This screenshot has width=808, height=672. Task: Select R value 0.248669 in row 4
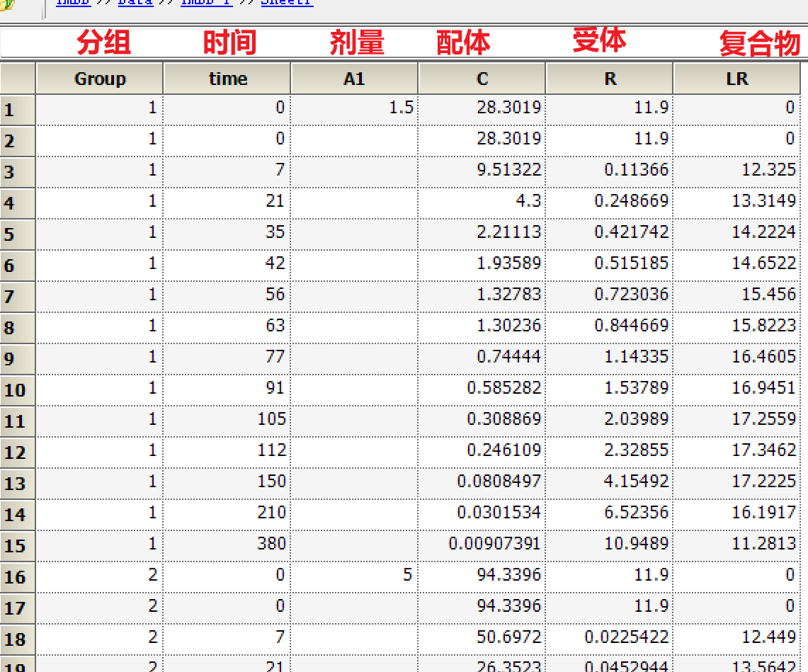[x=610, y=201]
